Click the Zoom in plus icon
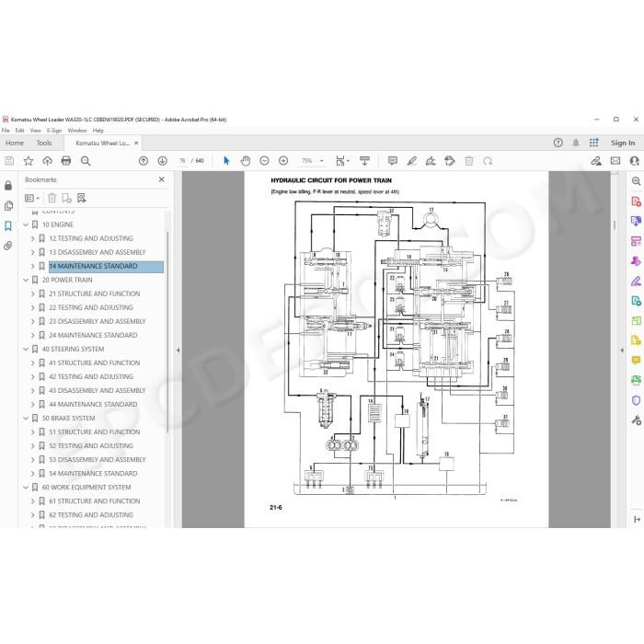This screenshot has height=644, width=644. [283, 161]
